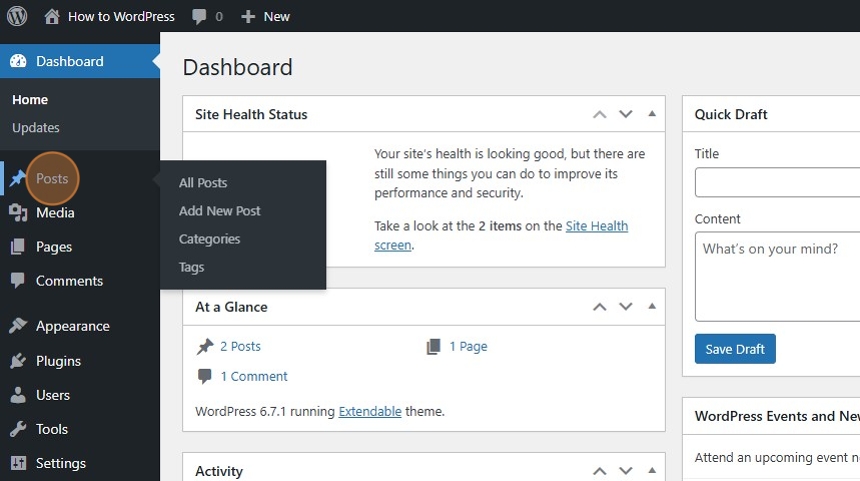Open the Appearance menu
The width and height of the screenshot is (860, 481).
click(72, 326)
